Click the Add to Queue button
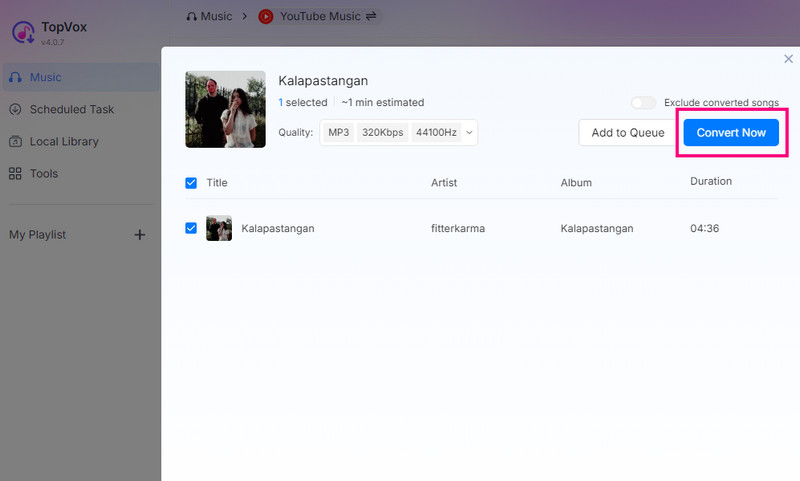Image resolution: width=800 pixels, height=481 pixels. [x=628, y=133]
